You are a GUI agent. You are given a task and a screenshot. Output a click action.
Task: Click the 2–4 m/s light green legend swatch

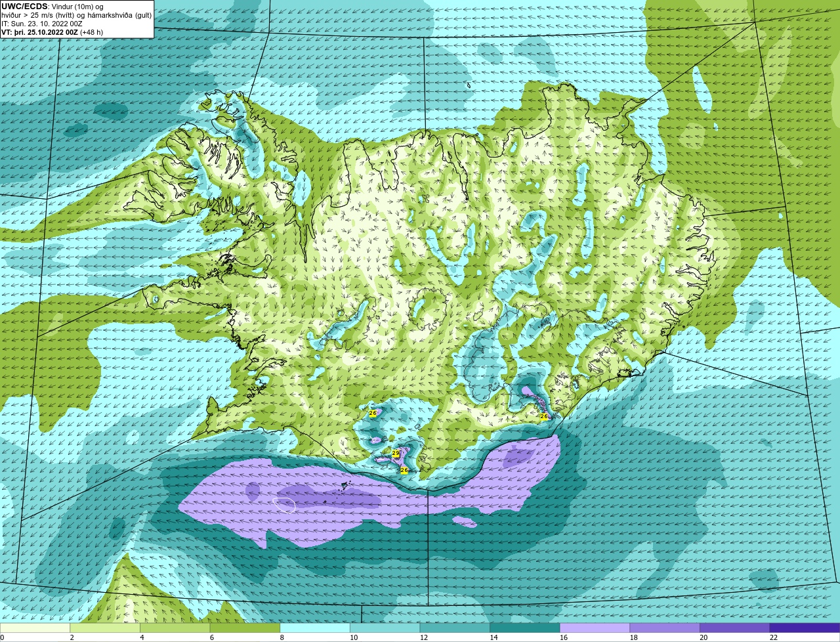pos(105,628)
